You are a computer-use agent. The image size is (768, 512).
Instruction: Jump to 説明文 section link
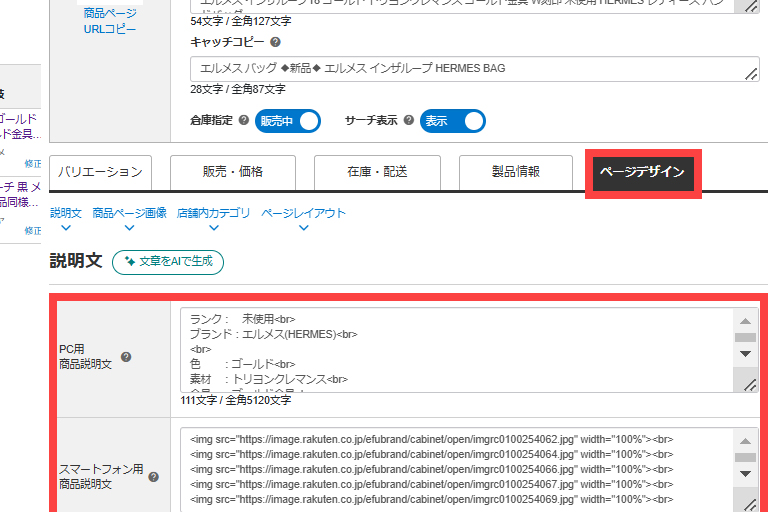(66, 213)
